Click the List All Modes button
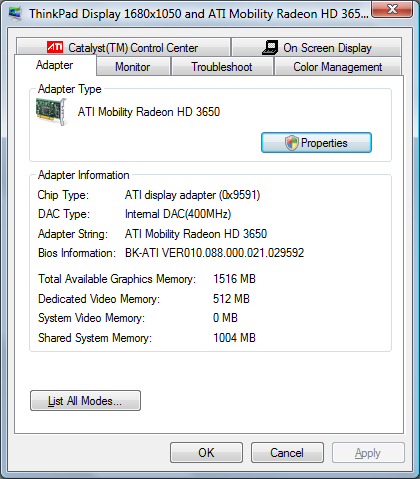This screenshot has width=420, height=479. (85, 401)
